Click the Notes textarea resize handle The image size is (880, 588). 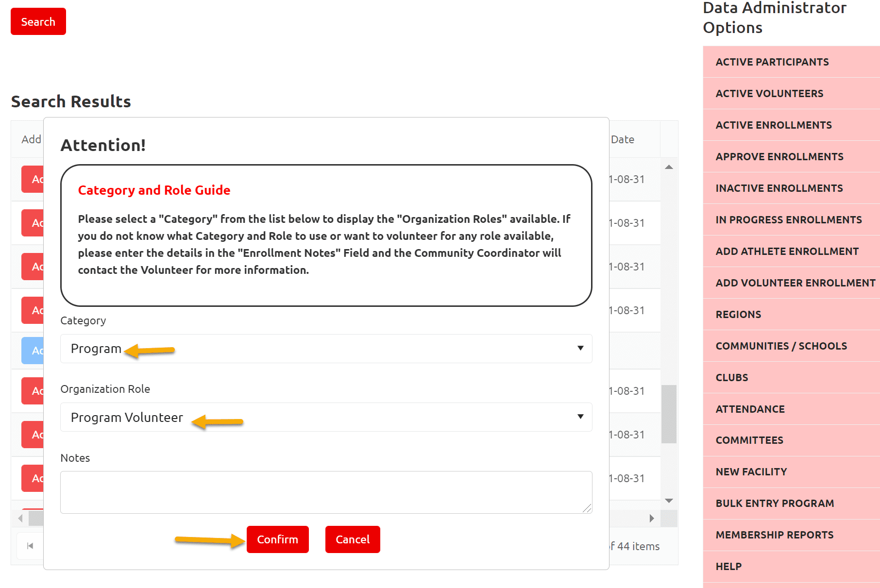click(x=587, y=508)
